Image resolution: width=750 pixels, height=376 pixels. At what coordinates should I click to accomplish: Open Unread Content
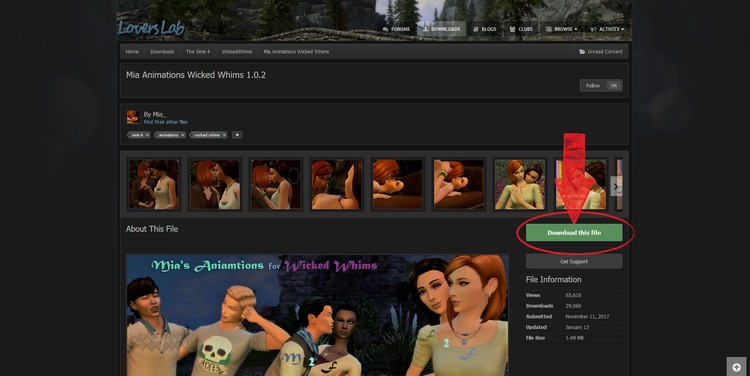coord(601,52)
